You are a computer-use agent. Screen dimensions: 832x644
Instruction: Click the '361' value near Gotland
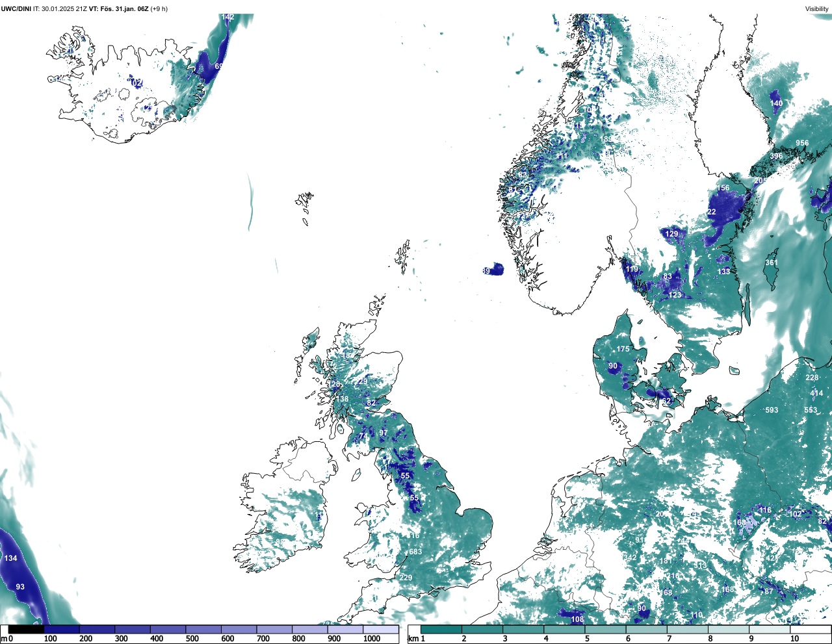click(x=771, y=263)
